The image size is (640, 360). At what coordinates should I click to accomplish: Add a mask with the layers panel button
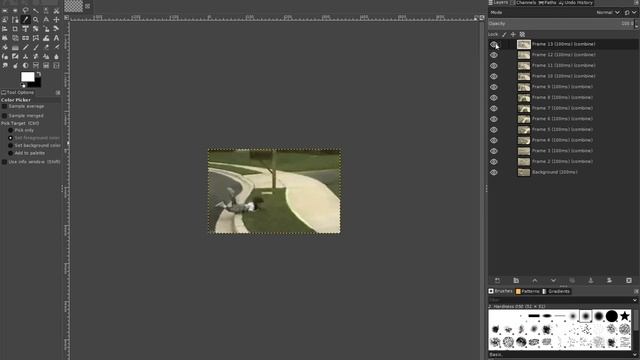609,280
